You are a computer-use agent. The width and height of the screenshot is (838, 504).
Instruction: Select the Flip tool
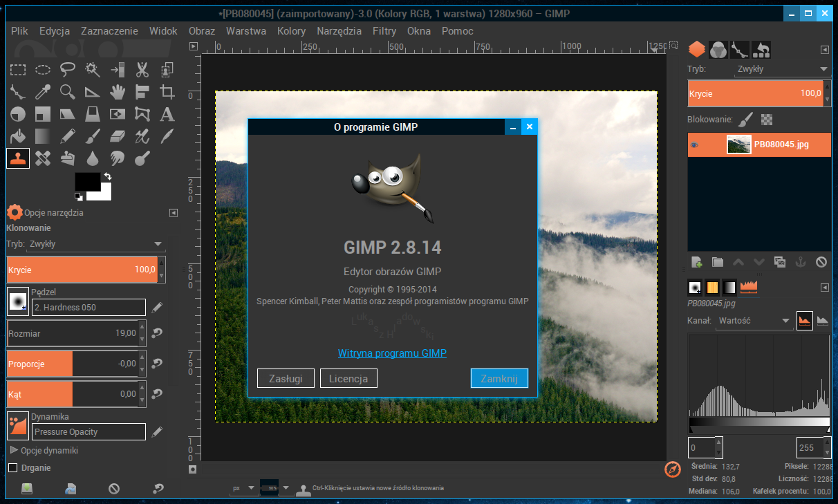[118, 114]
